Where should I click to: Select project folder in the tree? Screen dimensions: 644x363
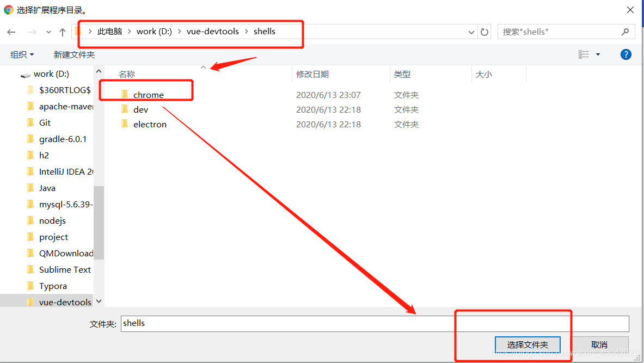pyautogui.click(x=53, y=237)
